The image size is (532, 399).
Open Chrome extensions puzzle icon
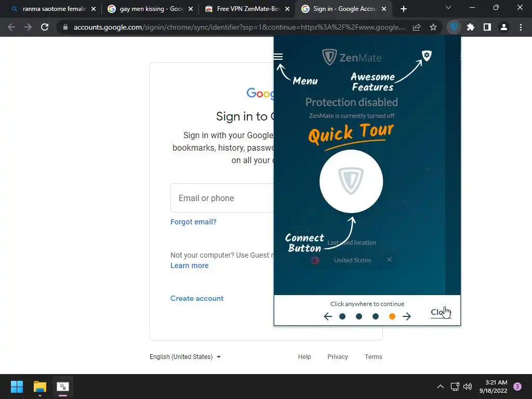coord(470,27)
